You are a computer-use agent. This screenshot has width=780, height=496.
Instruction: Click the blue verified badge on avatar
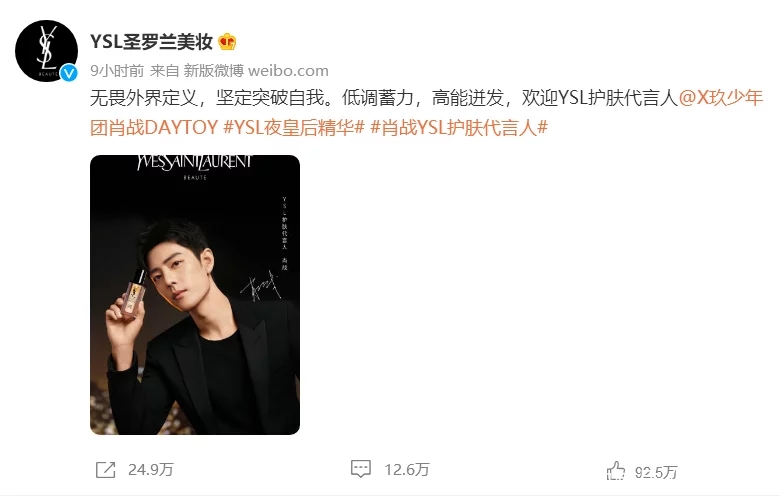click(x=69, y=73)
